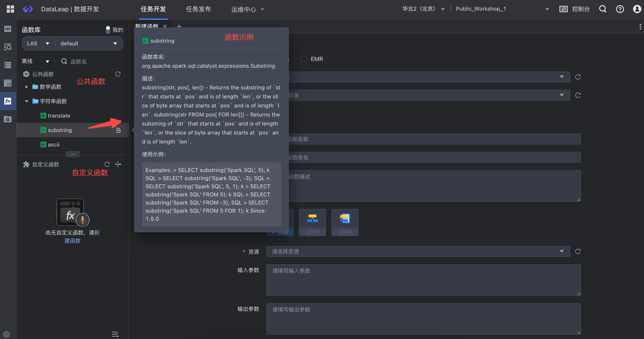Insert substring function via row icon
This screenshot has width=644, height=339.
(x=118, y=130)
